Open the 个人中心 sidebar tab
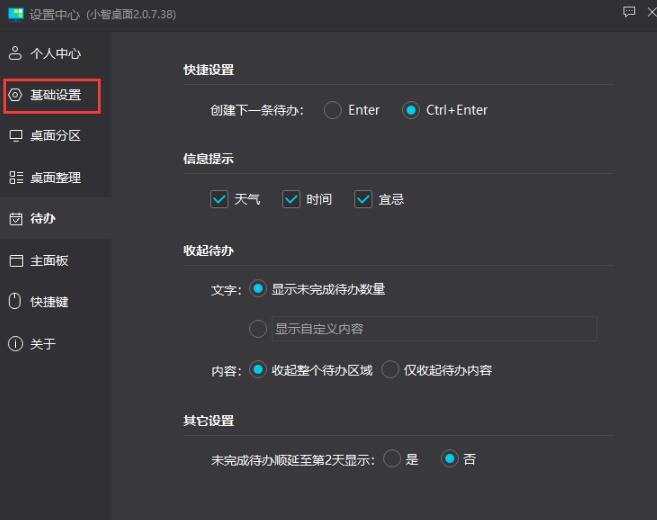The height and width of the screenshot is (520, 657). point(56,53)
